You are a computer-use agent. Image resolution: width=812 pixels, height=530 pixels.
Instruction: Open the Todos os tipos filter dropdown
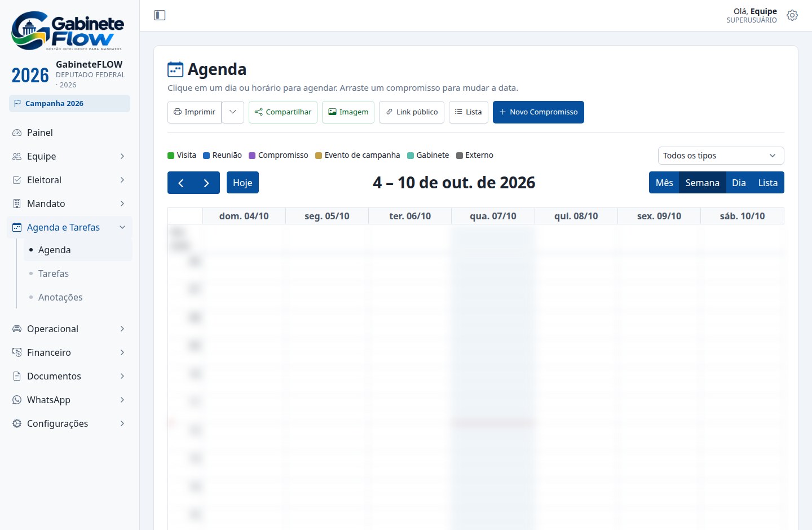coord(721,156)
